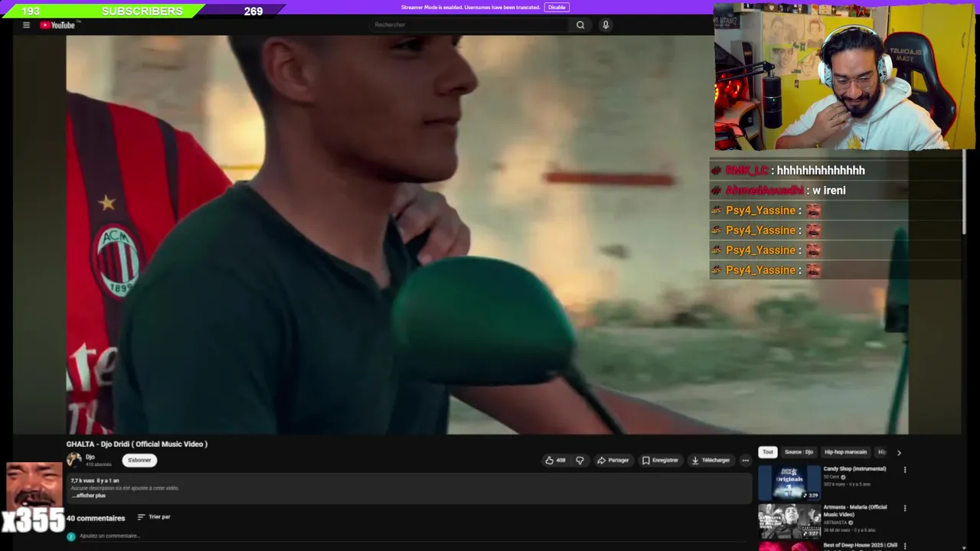Open options for Best of Deep House video
Image resolution: width=980 pixels, height=551 pixels.
click(905, 546)
